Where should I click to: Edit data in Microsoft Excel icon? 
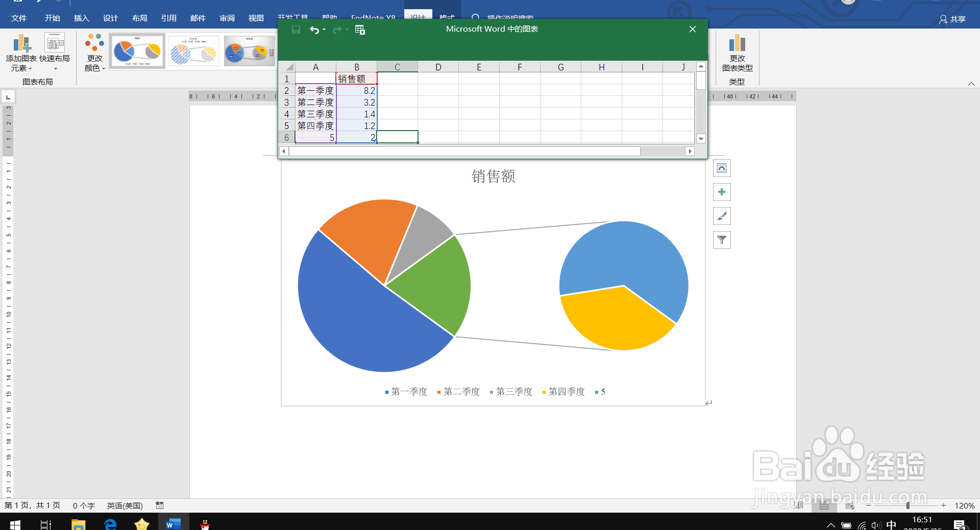tap(360, 30)
